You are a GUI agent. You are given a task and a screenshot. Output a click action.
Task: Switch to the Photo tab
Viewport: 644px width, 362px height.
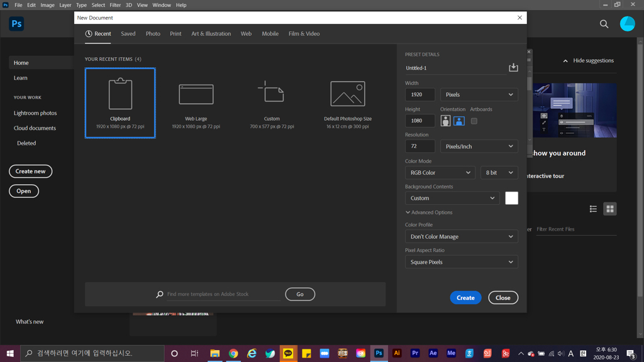[153, 34]
